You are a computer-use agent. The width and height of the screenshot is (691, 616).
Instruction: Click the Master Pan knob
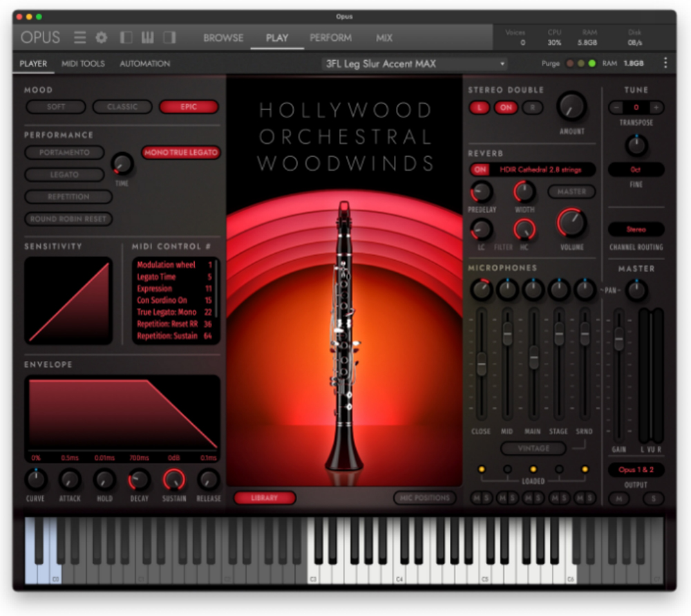tap(636, 290)
